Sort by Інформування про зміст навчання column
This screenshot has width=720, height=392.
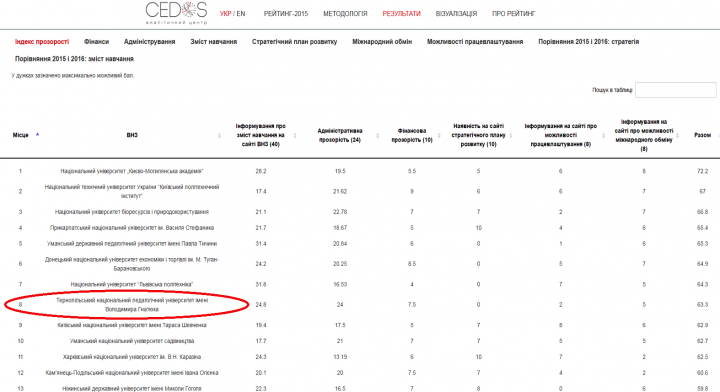[x=261, y=135]
